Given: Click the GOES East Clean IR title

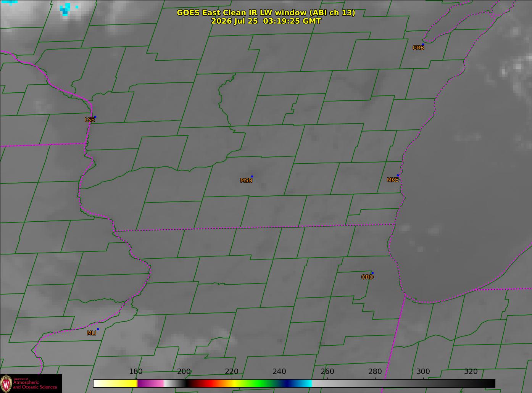Looking at the screenshot, I should (266, 13).
